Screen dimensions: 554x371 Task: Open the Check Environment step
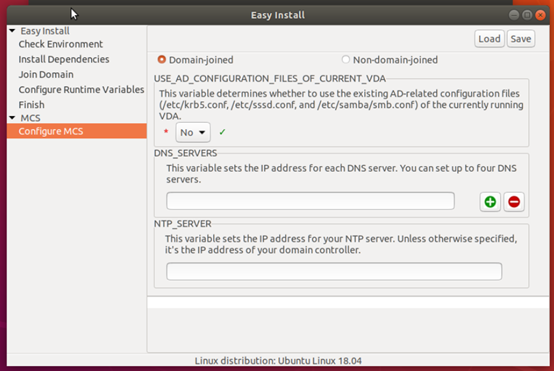[x=60, y=44]
